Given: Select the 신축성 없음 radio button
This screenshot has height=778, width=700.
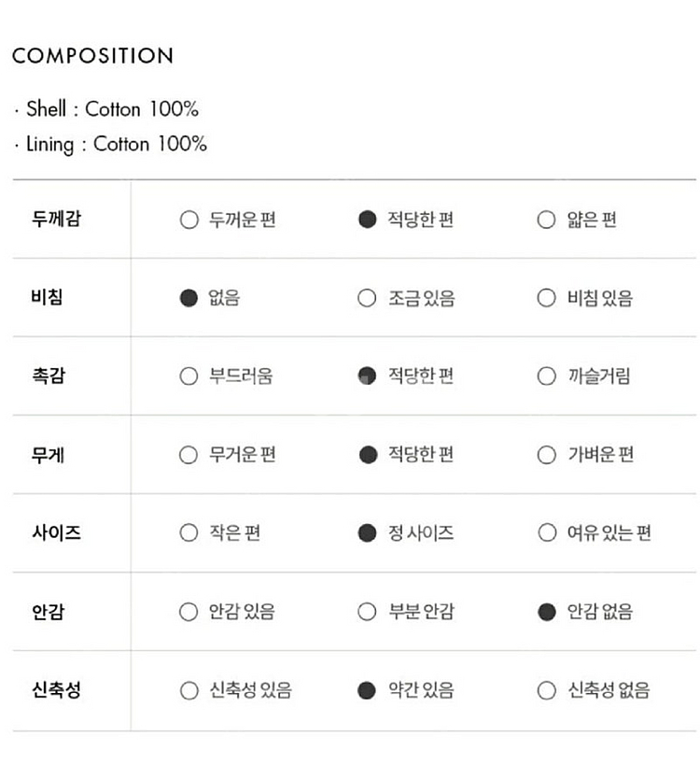Looking at the screenshot, I should 546,691.
